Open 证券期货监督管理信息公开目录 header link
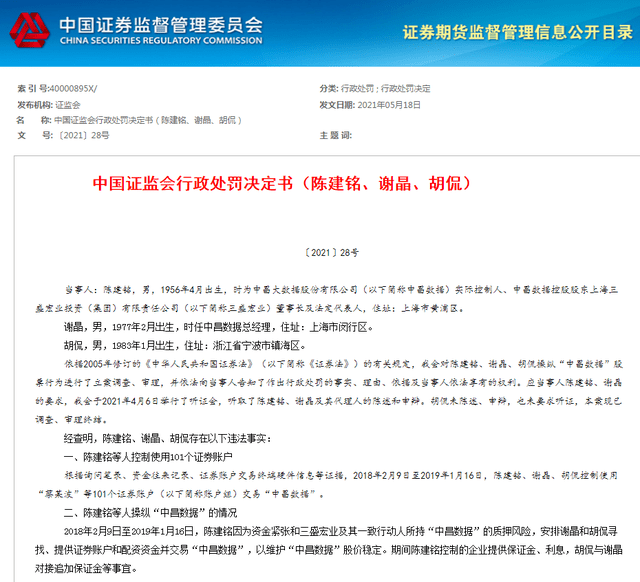 point(518,32)
